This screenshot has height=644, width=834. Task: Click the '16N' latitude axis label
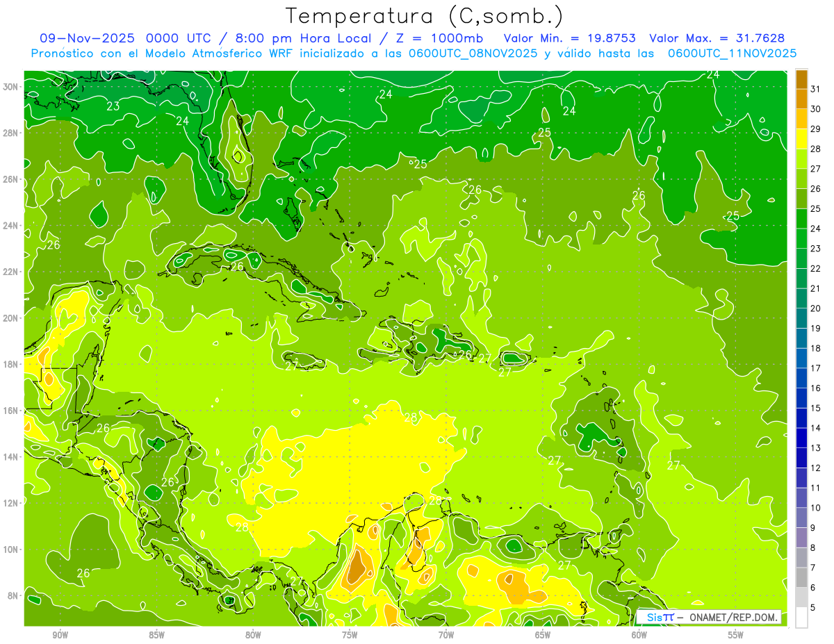coord(11,410)
